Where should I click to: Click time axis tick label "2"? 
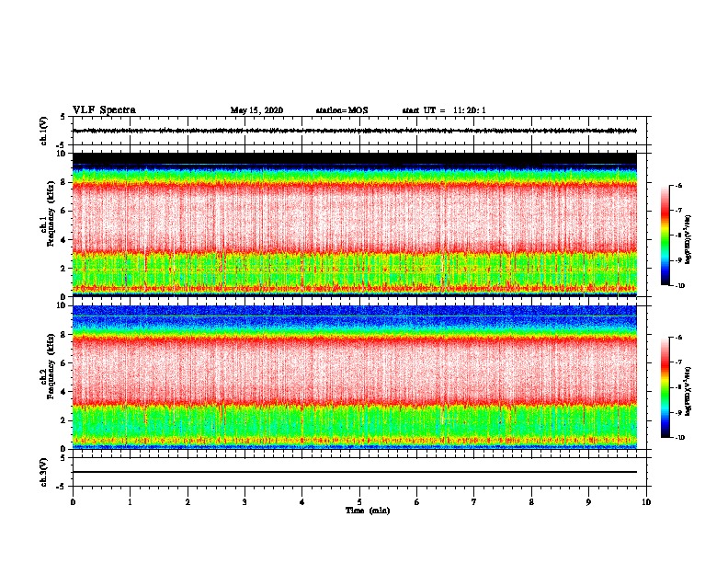coord(188,502)
